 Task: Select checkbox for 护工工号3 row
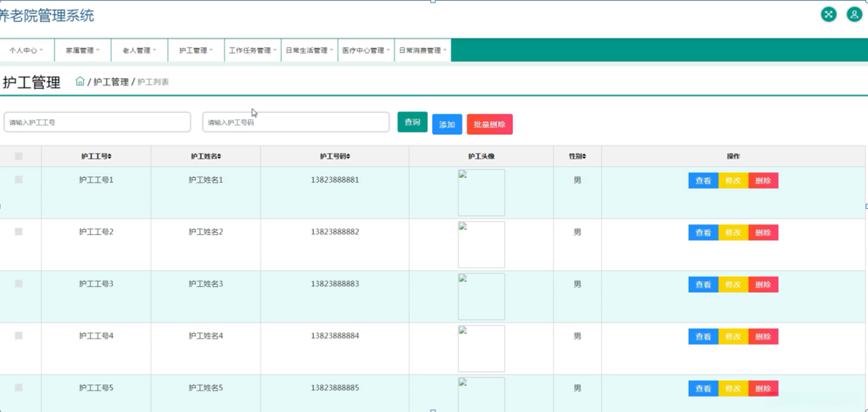coord(18,284)
